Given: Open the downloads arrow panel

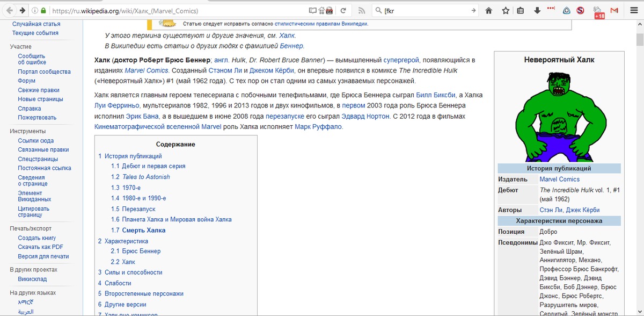Looking at the screenshot, I should pyautogui.click(x=537, y=10).
